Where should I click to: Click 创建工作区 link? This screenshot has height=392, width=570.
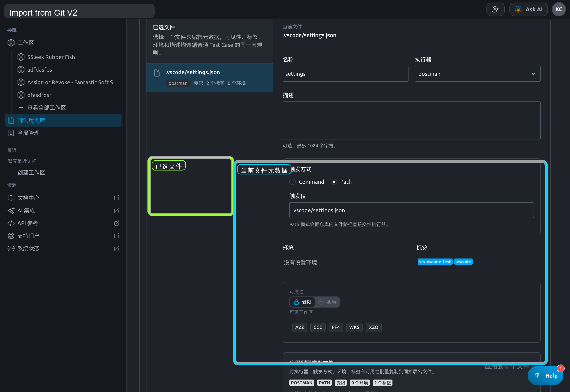click(31, 172)
